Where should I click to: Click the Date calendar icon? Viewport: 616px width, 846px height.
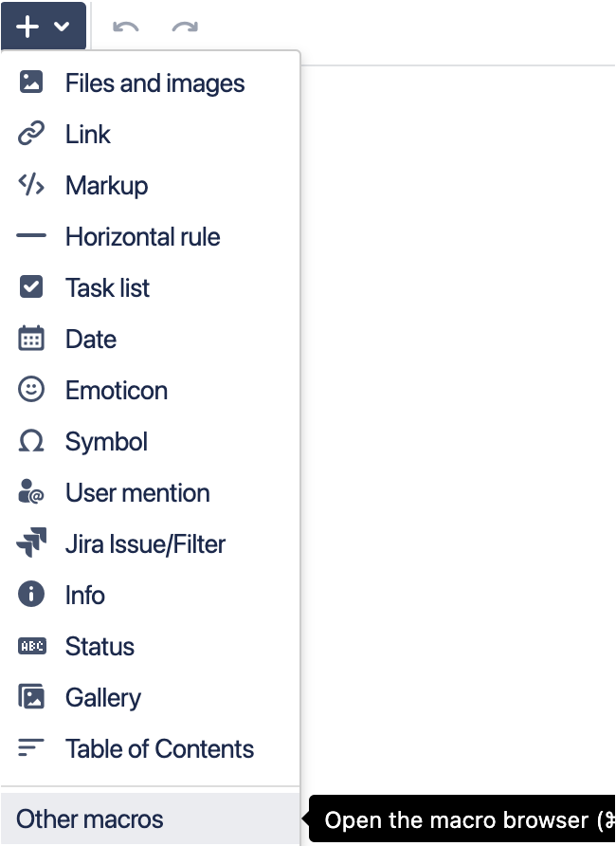(x=31, y=339)
